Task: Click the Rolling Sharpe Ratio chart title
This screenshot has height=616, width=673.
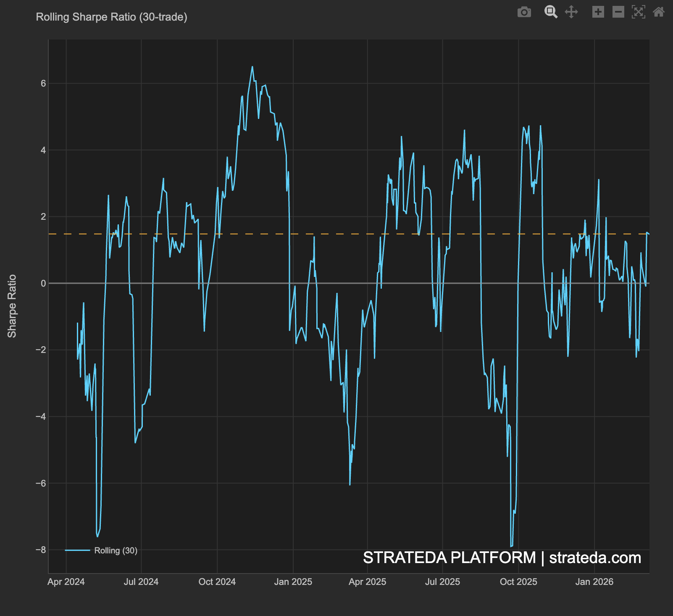Action: (111, 17)
